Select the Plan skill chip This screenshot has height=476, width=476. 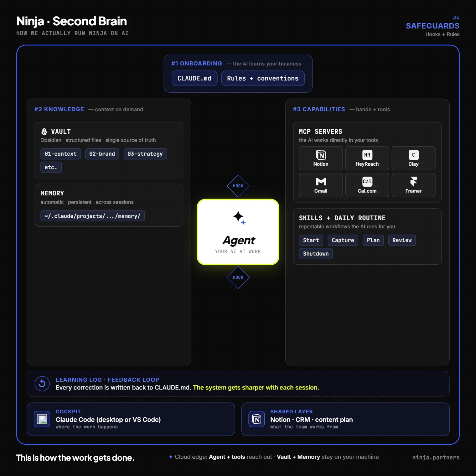click(x=373, y=240)
